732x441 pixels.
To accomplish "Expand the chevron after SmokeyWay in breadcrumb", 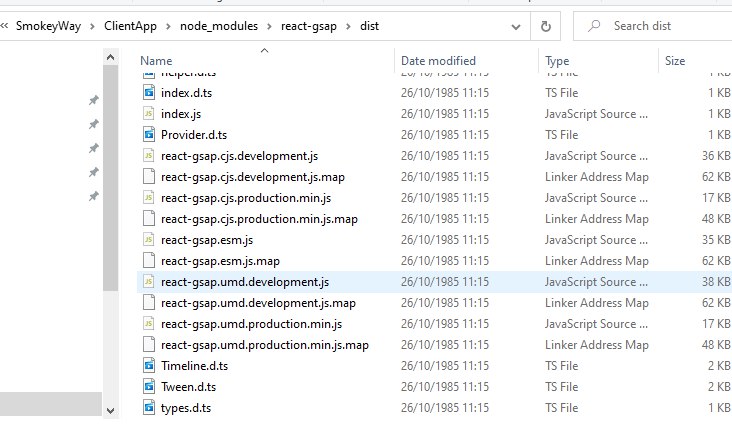I will [x=92, y=26].
